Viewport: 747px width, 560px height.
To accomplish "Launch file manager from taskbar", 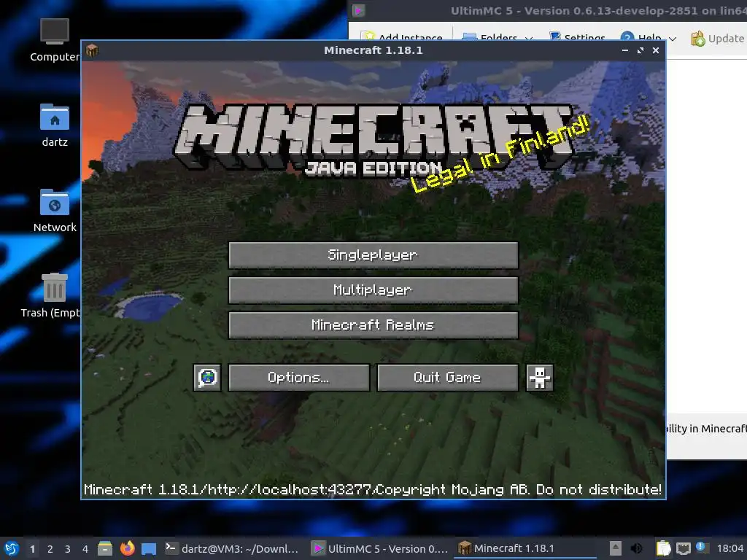I will tap(105, 548).
